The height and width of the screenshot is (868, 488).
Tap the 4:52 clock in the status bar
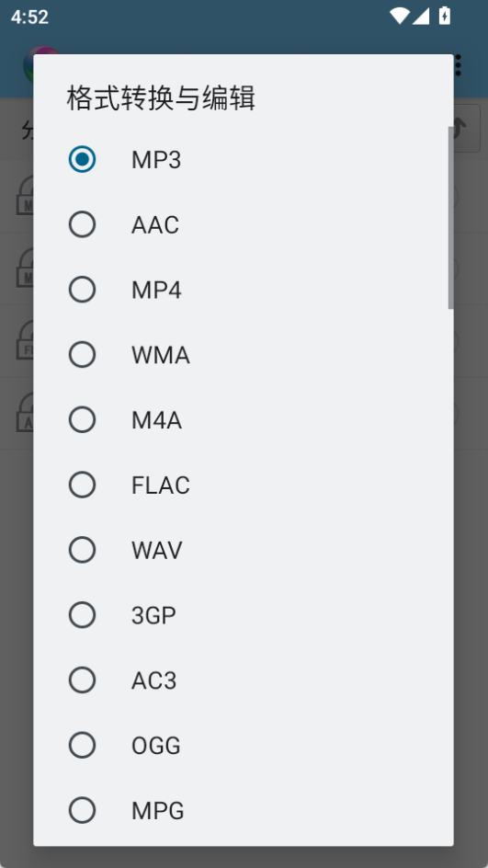coord(30,17)
